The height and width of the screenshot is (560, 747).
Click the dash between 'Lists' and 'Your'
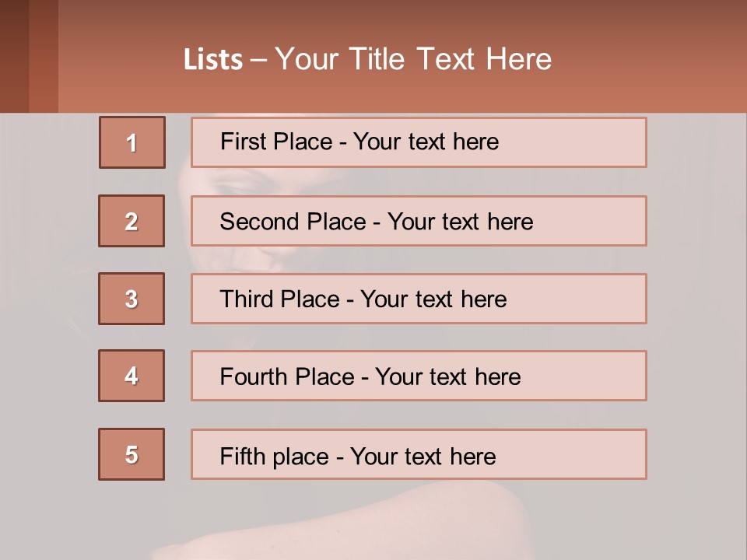coord(258,61)
